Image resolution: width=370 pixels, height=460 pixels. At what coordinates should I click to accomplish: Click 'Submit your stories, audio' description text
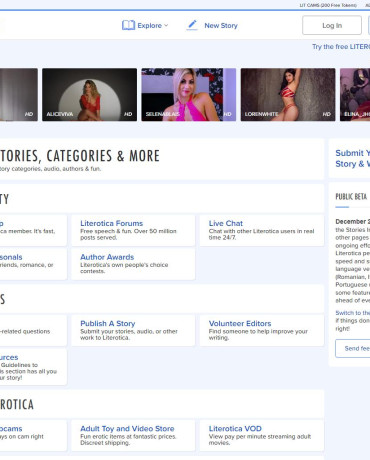coord(129,334)
